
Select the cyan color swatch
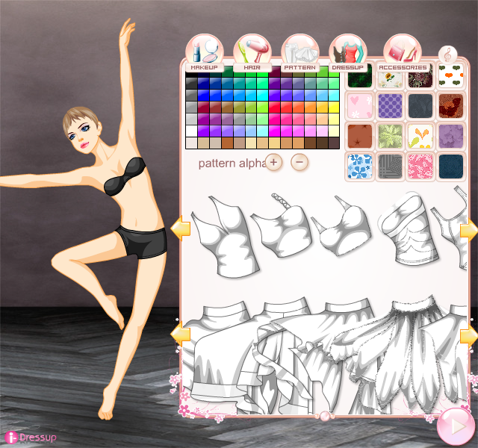tap(262, 96)
